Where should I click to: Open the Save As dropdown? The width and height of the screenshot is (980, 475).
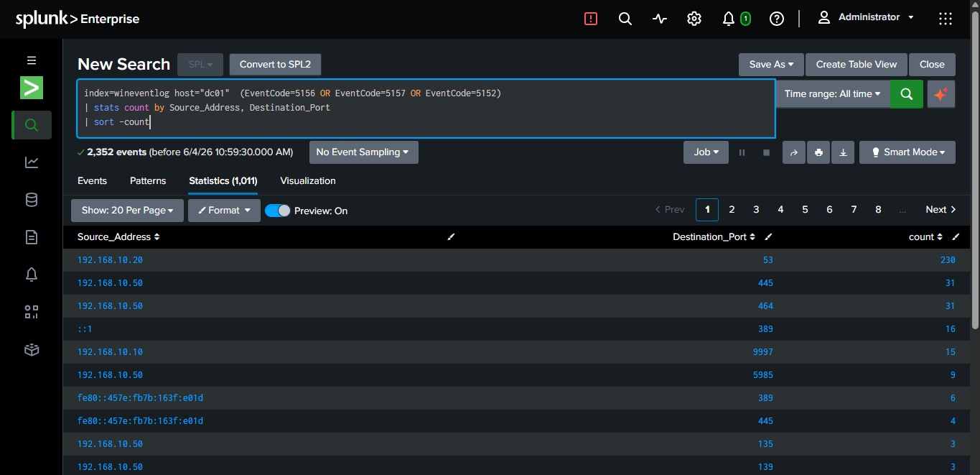771,64
